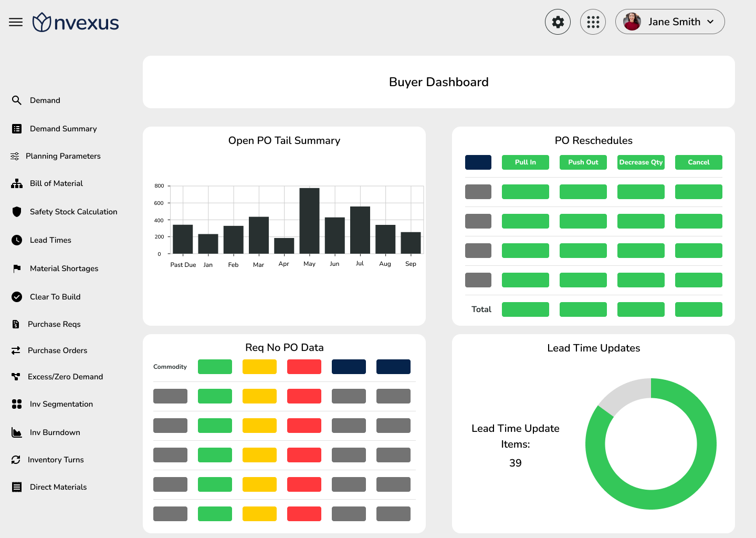Open Purchase Orders page
Viewport: 756px width, 538px height.
pos(57,350)
